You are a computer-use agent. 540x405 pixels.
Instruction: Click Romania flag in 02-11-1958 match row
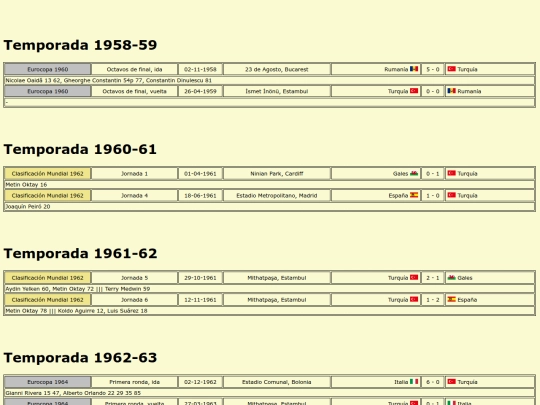[414, 69]
